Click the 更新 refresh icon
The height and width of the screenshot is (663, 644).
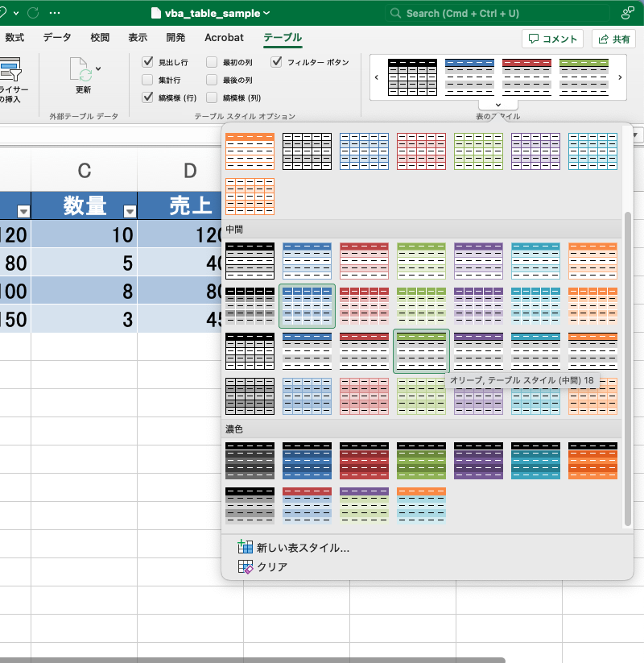[81, 70]
